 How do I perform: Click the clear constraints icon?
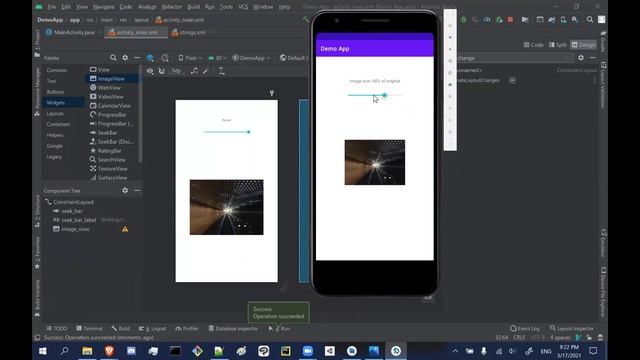(194, 71)
